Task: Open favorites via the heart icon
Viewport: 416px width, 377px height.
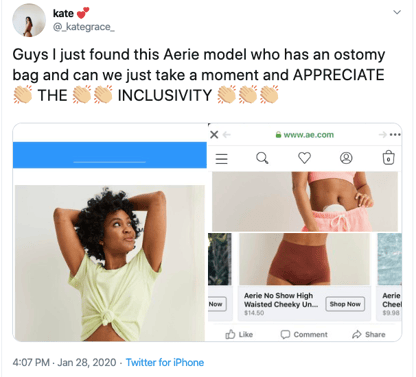Action: 304,158
